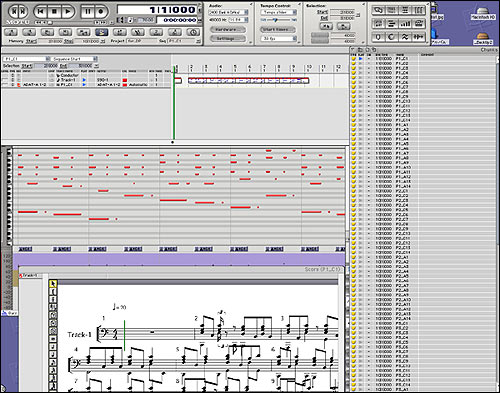Screen dimensions: 500x393
Task: Click the clock icon button at the end of the control row
Action: 193,32
